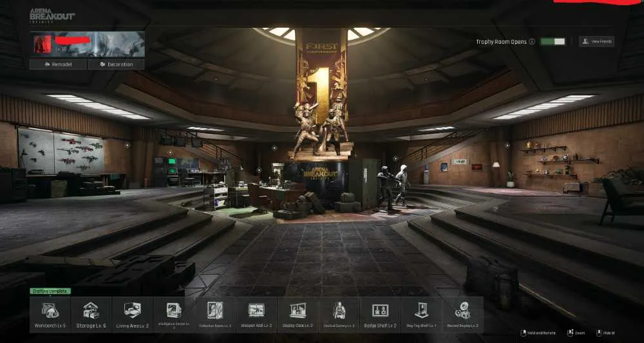Click the Hide UI hint
644x343 pixels.
coord(605,333)
